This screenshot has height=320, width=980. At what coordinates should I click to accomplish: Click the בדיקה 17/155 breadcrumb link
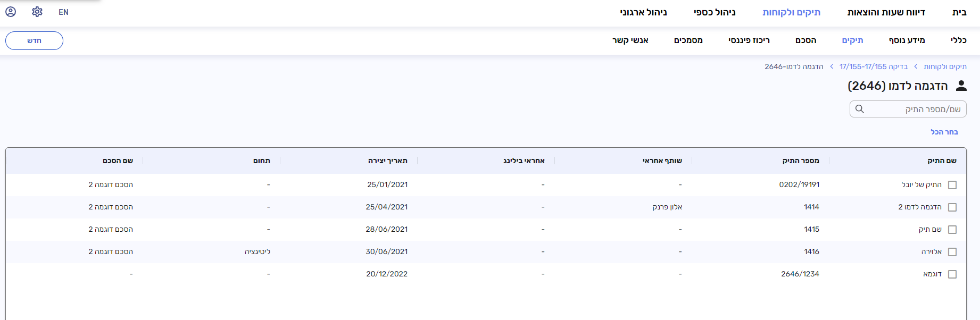point(873,66)
